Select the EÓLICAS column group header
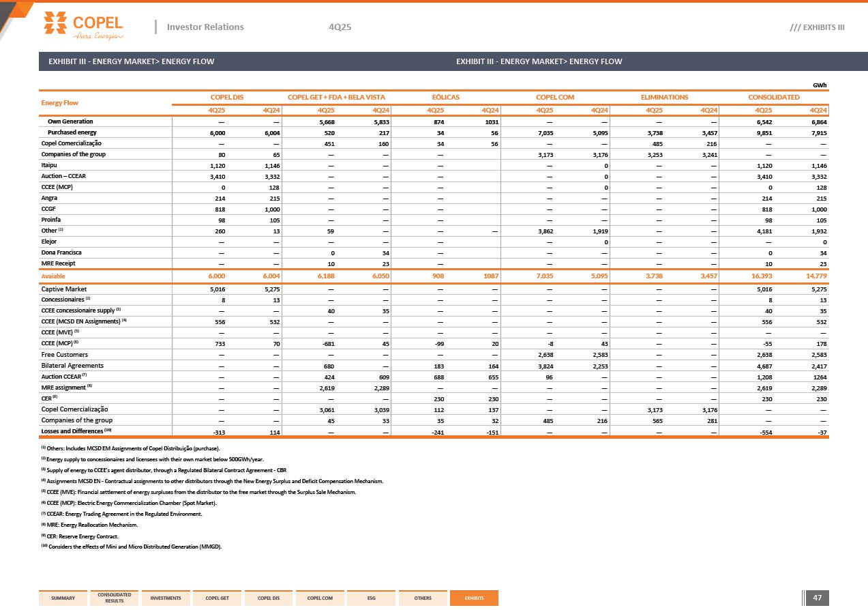This screenshot has width=868, height=610. 445,97
